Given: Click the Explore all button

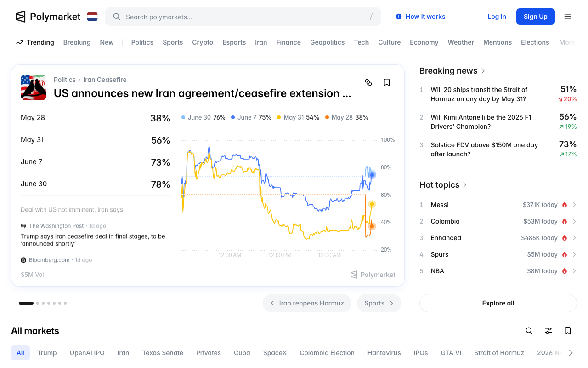Looking at the screenshot, I should click(498, 303).
